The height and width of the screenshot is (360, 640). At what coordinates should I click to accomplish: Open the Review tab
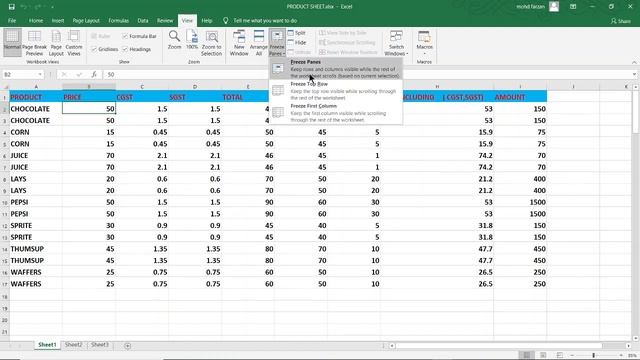(x=165, y=20)
